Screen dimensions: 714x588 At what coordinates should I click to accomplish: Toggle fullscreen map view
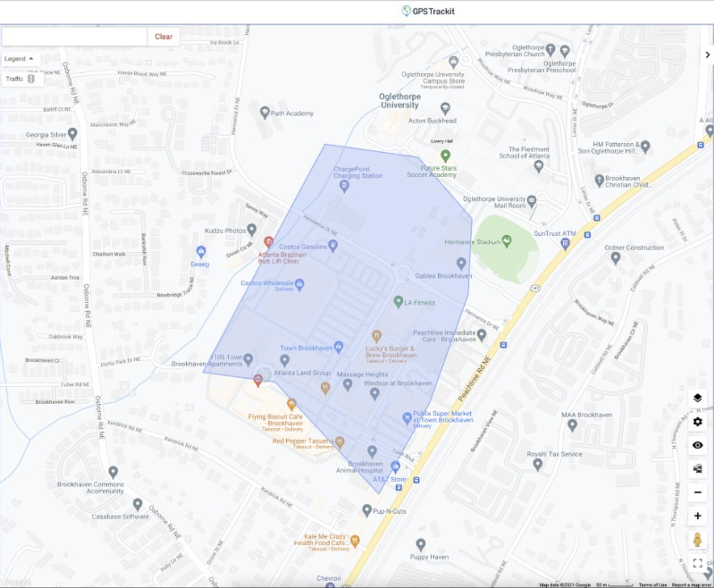[697, 563]
